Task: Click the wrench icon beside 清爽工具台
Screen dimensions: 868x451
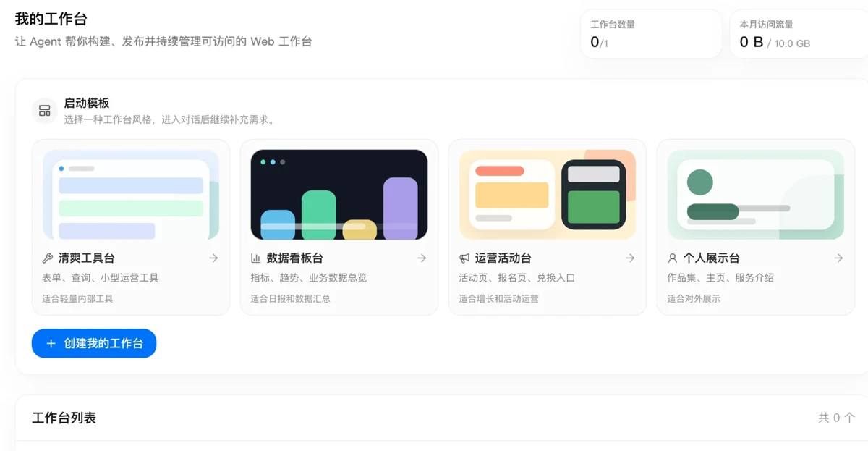Action: coord(48,258)
